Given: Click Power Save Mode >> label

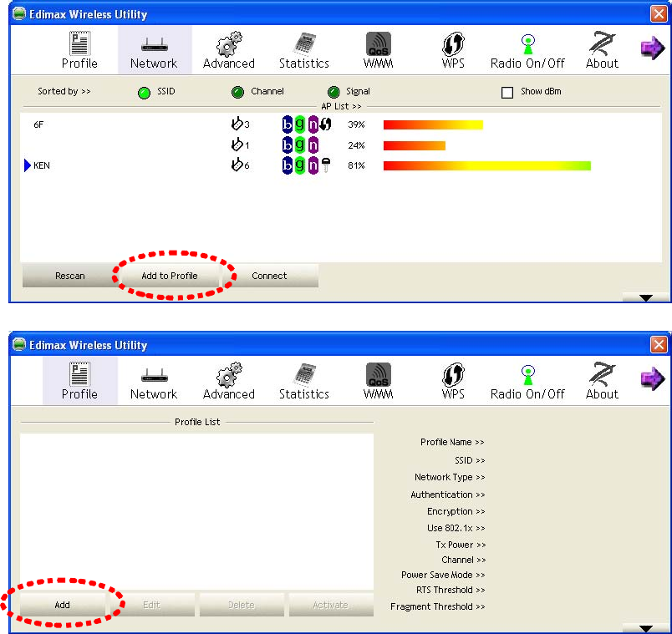Looking at the screenshot, I should click(x=443, y=575).
